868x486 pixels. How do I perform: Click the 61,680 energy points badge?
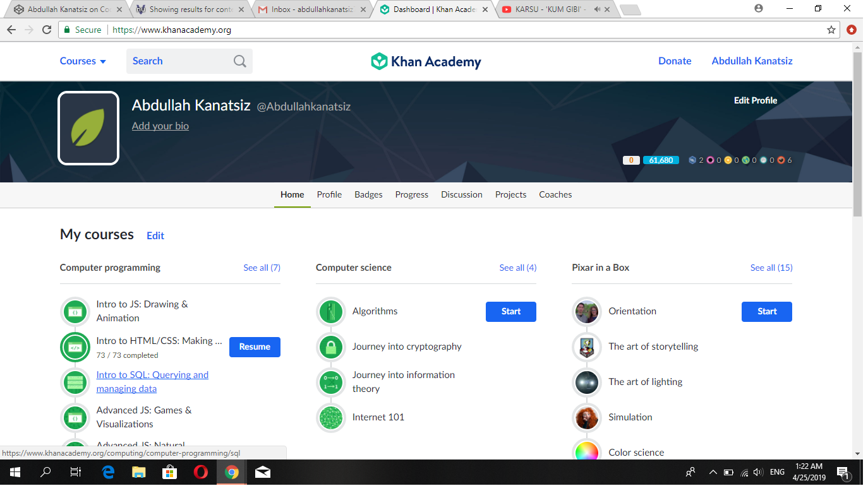661,160
